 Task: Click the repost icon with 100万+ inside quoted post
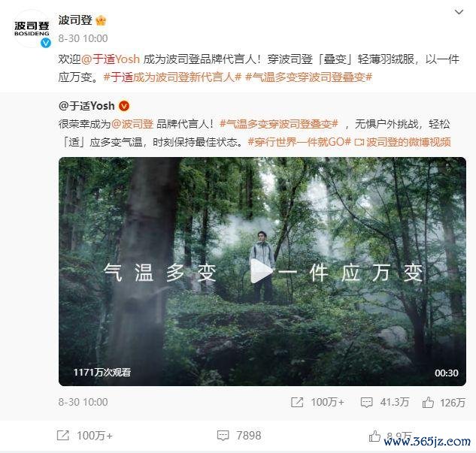[297, 403]
